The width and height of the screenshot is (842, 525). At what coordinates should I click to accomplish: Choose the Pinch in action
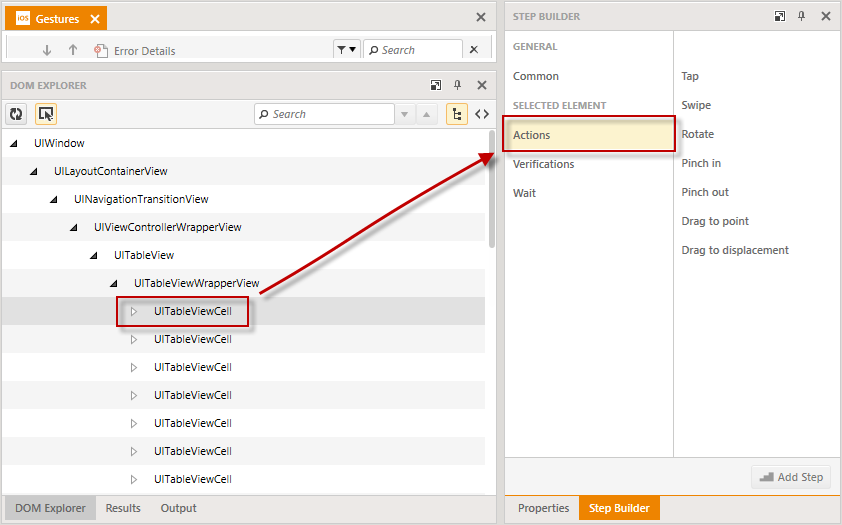coord(701,163)
